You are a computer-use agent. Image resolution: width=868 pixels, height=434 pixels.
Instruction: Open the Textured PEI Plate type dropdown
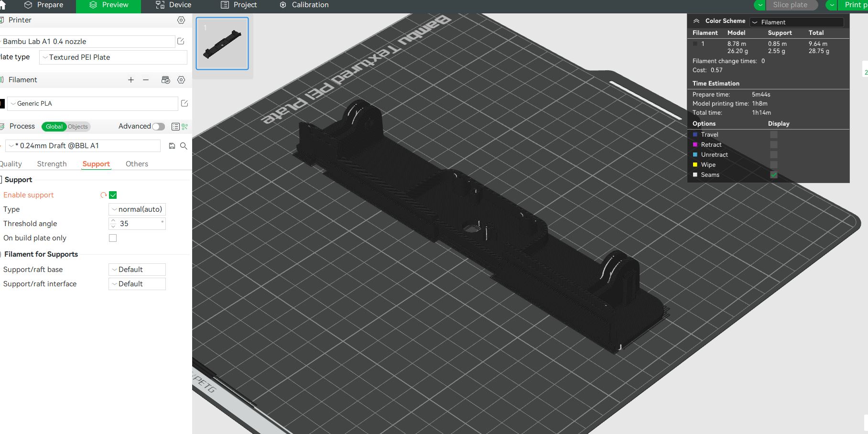coord(113,57)
